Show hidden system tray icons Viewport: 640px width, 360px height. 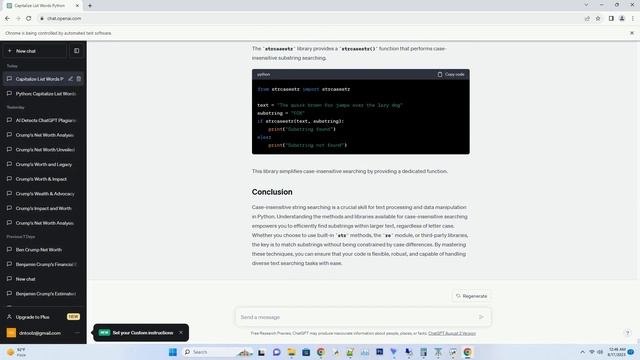click(582, 352)
